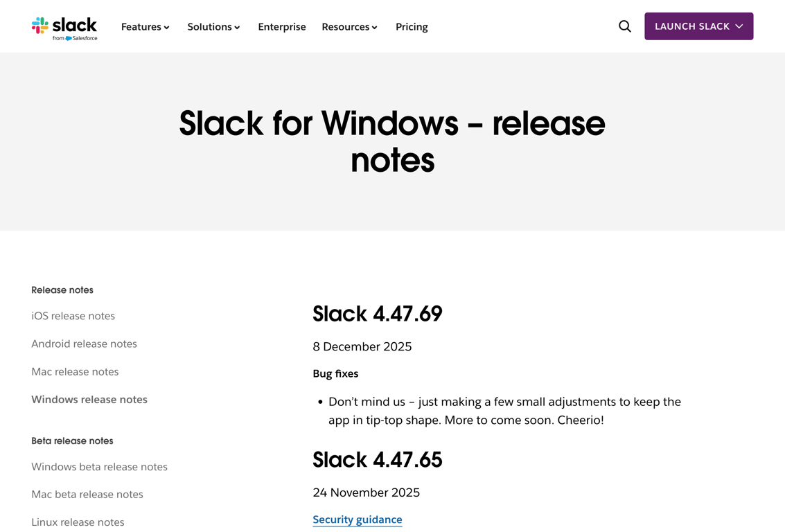Click the Launch Slack button
This screenshot has height=532, width=785.
(x=691, y=26)
